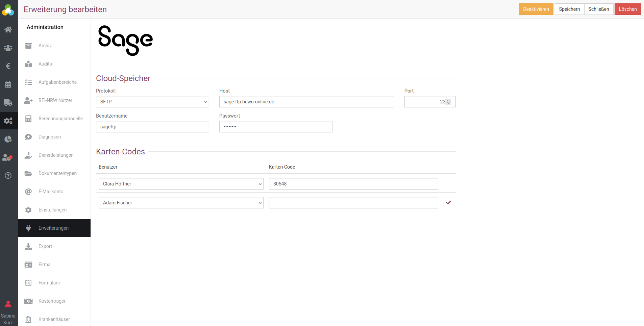The image size is (644, 326).
Task: Open the pie chart reports icon
Action: click(8, 139)
